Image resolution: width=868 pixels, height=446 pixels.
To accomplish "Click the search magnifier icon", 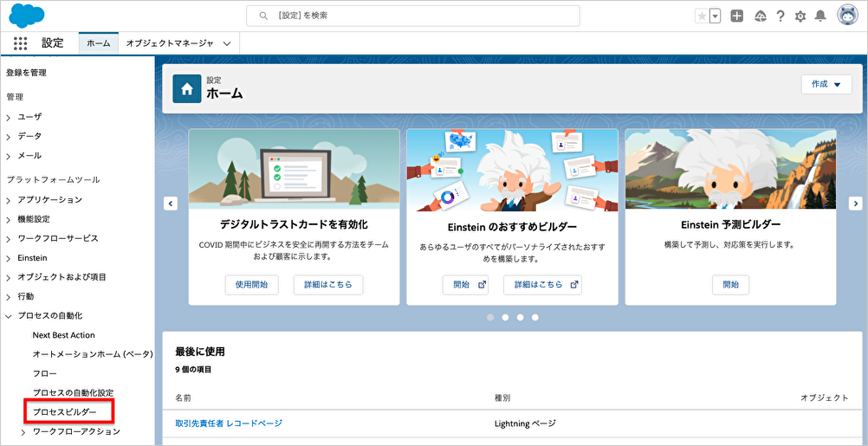I will (x=263, y=16).
